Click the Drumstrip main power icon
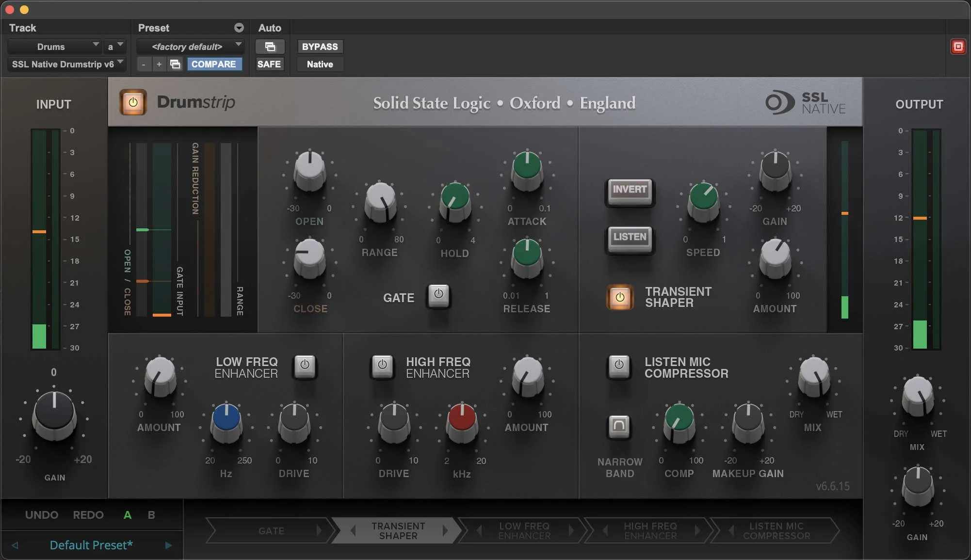 pos(133,102)
